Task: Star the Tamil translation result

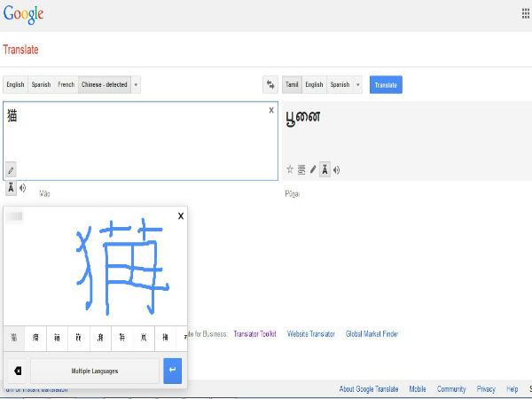Action: pos(290,169)
